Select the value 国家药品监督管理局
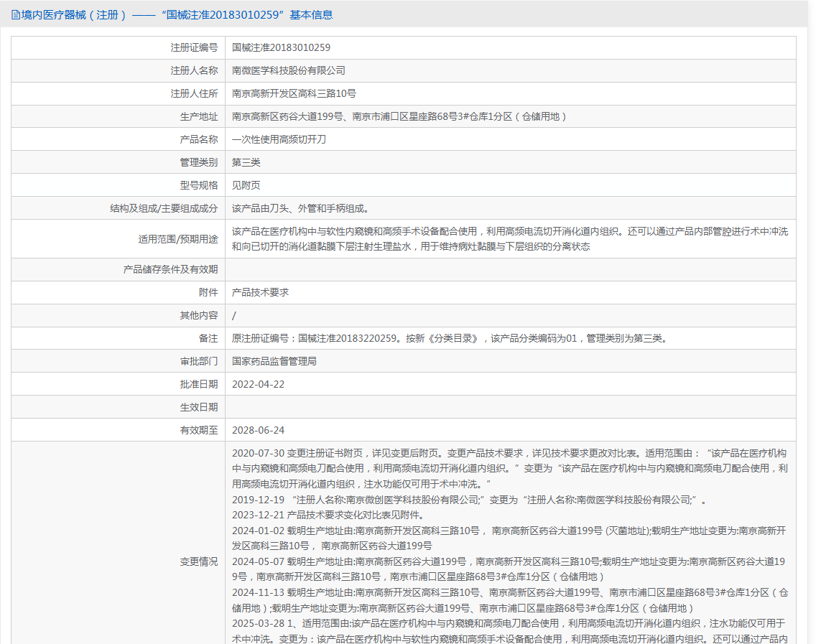 click(274, 362)
